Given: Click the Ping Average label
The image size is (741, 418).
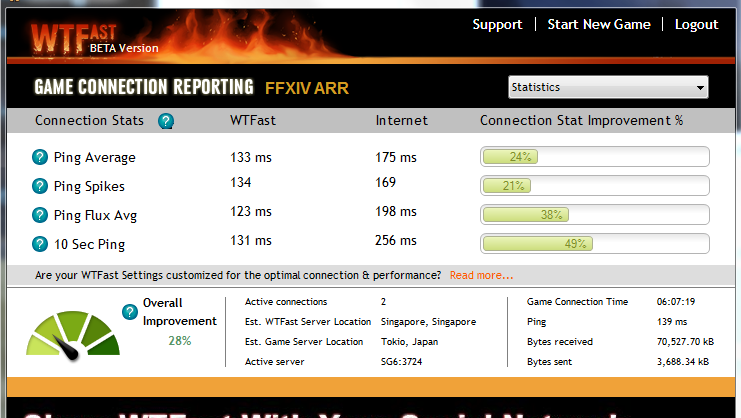Looking at the screenshot, I should [95, 157].
